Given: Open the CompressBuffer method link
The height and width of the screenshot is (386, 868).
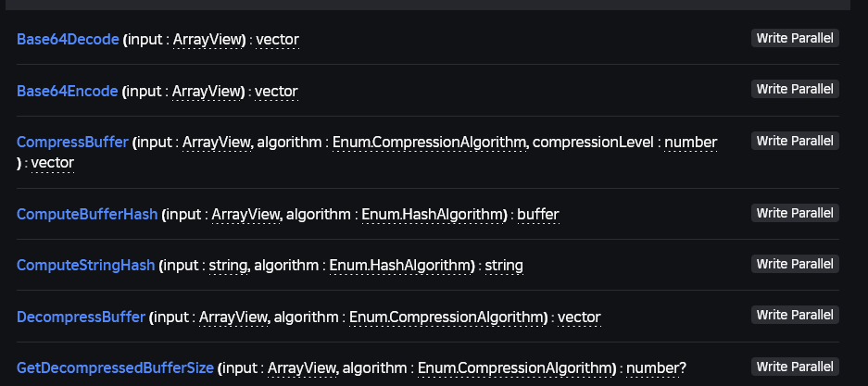Looking at the screenshot, I should point(72,143).
